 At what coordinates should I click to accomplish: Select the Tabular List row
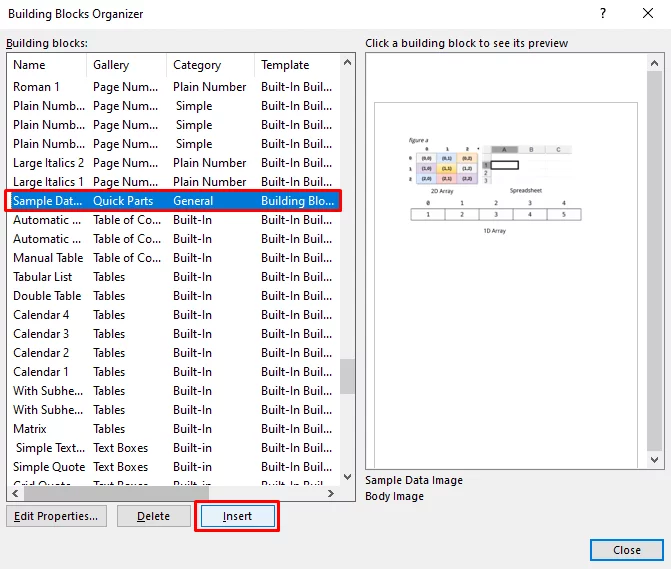[174, 277]
